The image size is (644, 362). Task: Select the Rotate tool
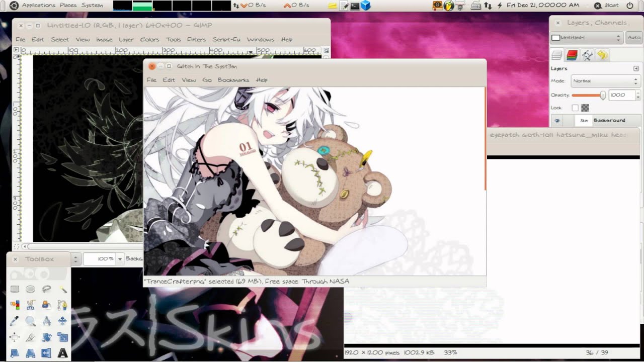pos(47,337)
